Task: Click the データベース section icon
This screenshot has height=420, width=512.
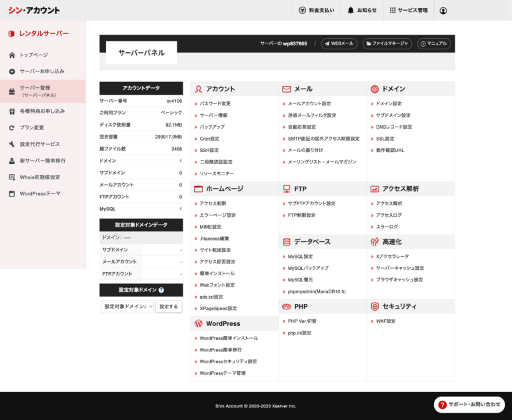Action: [x=287, y=241]
